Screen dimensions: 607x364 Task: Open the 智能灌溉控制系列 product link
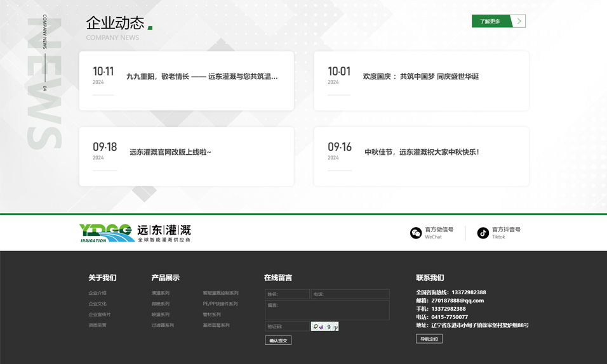pyautogui.click(x=220, y=293)
